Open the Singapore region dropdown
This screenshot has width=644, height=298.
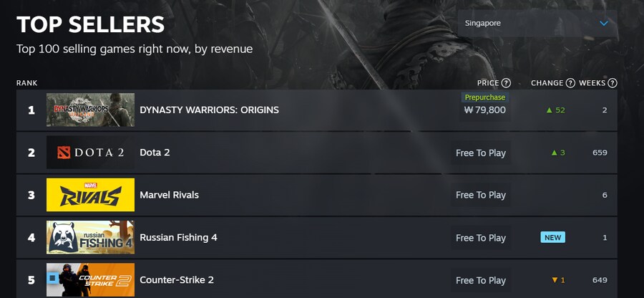point(537,23)
